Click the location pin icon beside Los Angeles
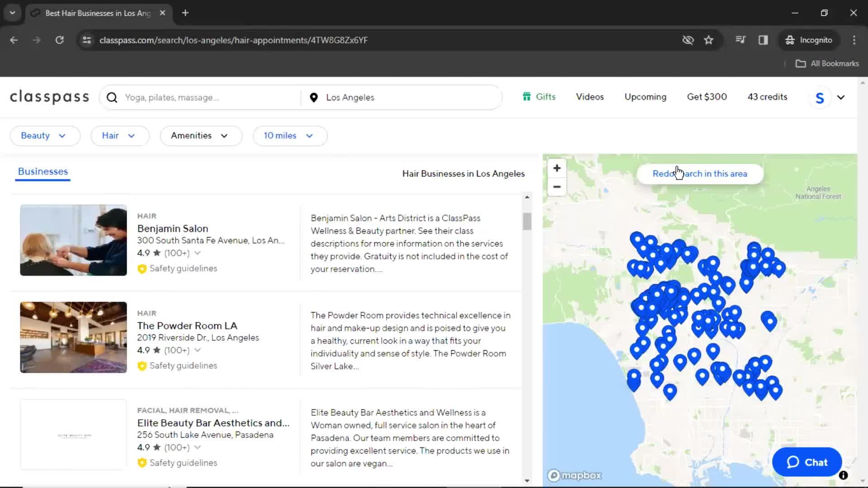Screen dimensions: 868x488 (314, 98)
